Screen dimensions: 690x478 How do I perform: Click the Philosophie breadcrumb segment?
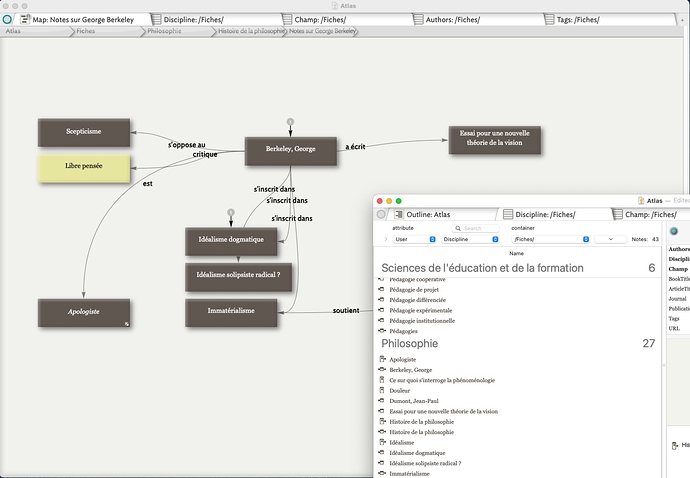(164, 31)
